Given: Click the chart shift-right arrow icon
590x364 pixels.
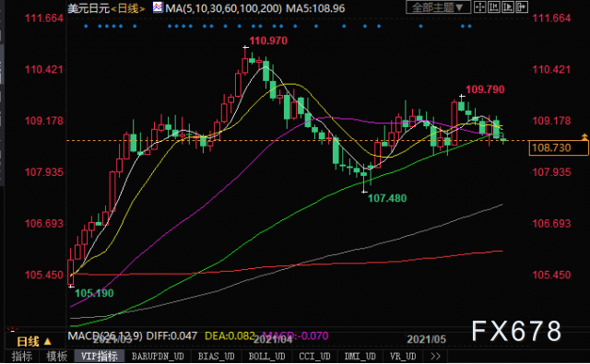Looking at the screenshot, I should 522,7.
